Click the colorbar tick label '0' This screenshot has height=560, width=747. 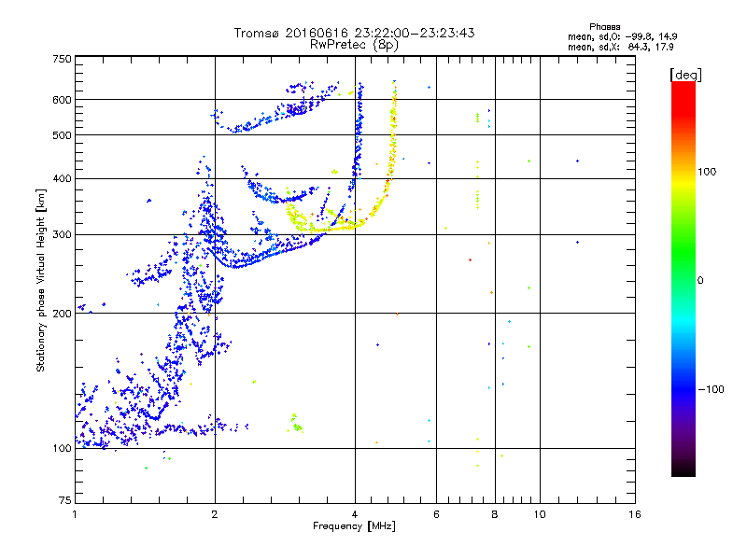[x=700, y=281]
